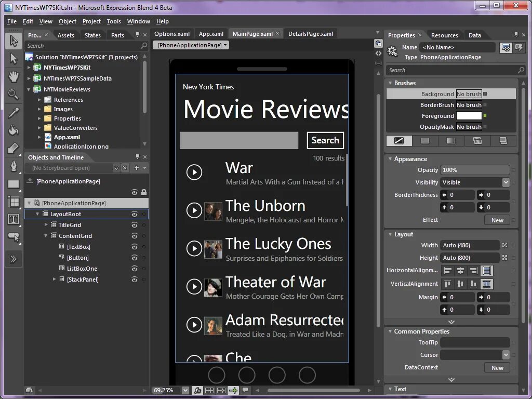532x399 pixels.
Task: Collapse the ContentGrid node
Action: point(46,235)
